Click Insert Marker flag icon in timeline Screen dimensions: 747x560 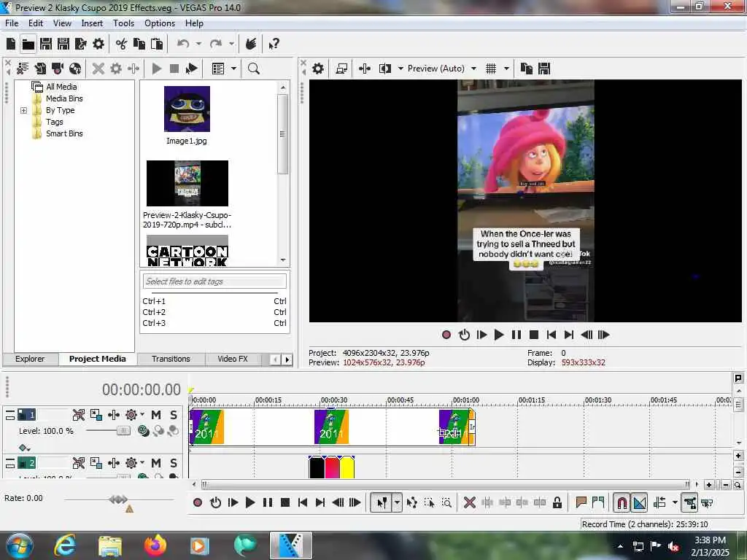[x=581, y=502]
